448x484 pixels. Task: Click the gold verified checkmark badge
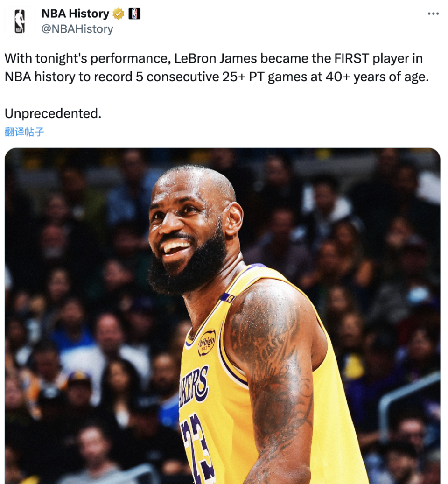tap(119, 14)
